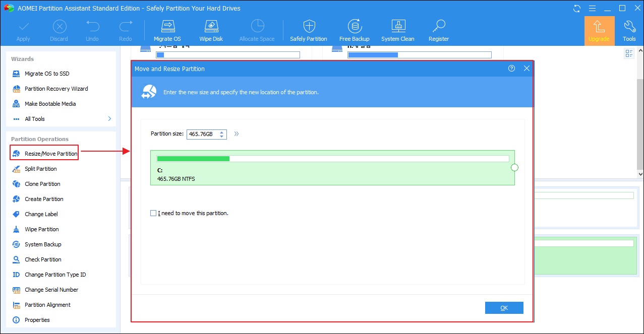This screenshot has width=644, height=334.
Task: Open Migrate OS from toolbar
Action: coord(167,31)
